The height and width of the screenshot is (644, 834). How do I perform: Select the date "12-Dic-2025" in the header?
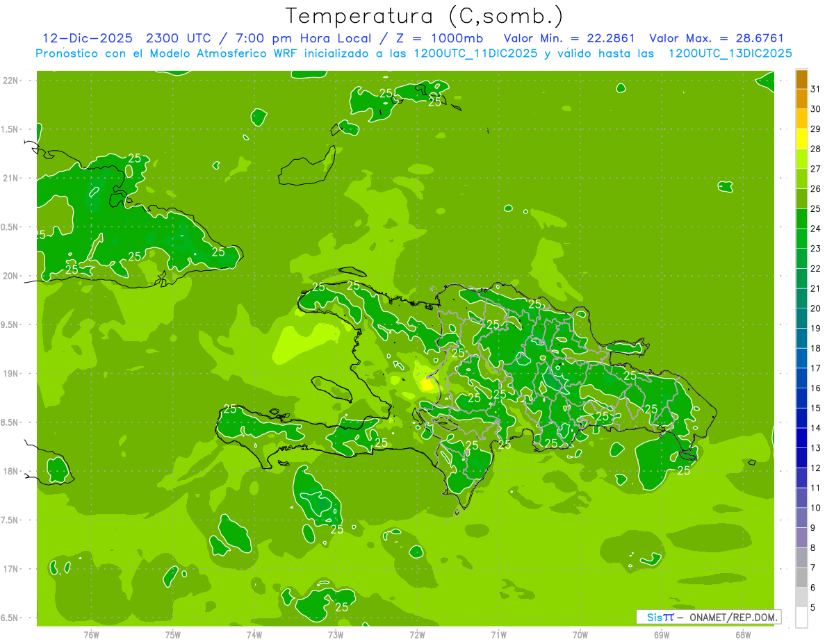pyautogui.click(x=88, y=38)
